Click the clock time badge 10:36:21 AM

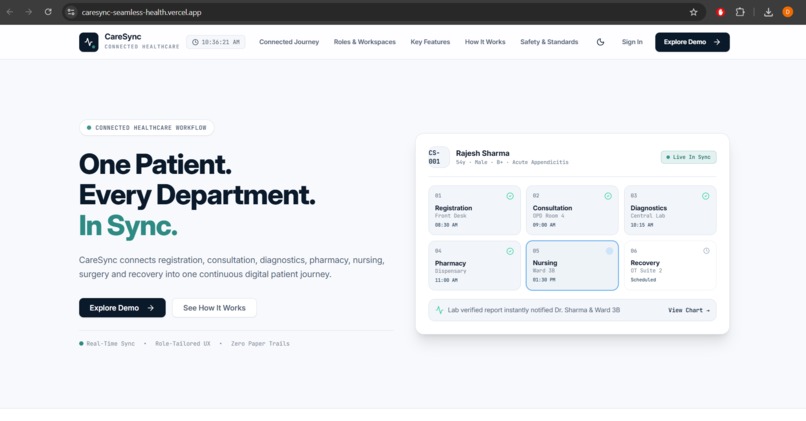coord(216,42)
